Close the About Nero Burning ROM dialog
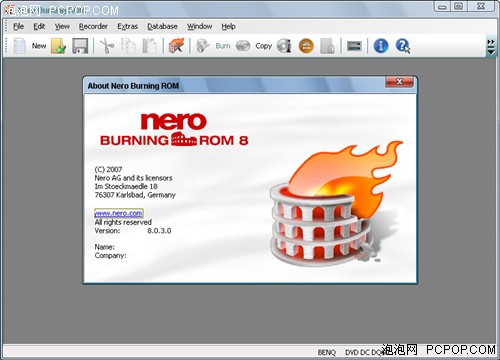The height and width of the screenshot is (360, 500). click(x=399, y=82)
